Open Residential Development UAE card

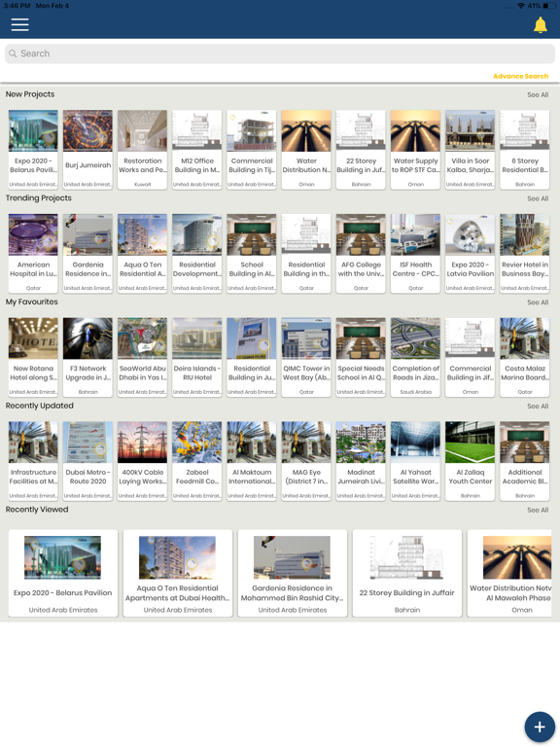(x=197, y=254)
